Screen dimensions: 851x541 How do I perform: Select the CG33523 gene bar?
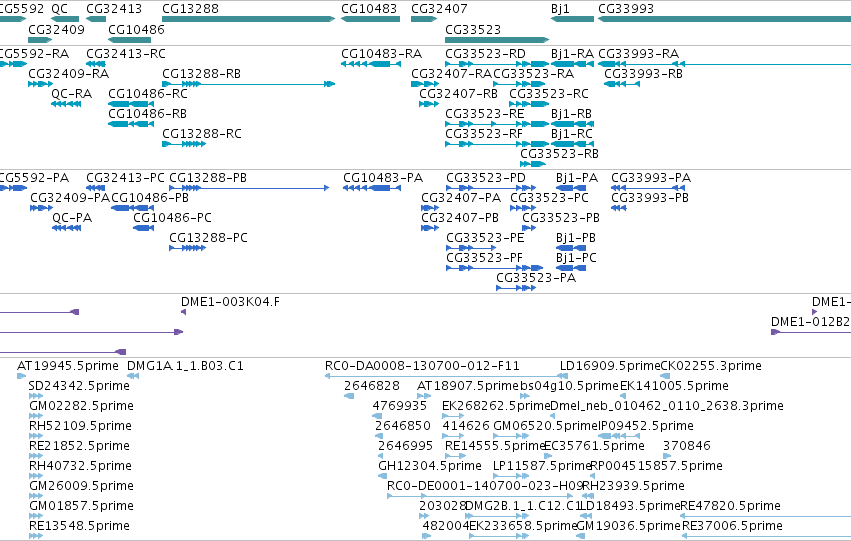coord(497,40)
